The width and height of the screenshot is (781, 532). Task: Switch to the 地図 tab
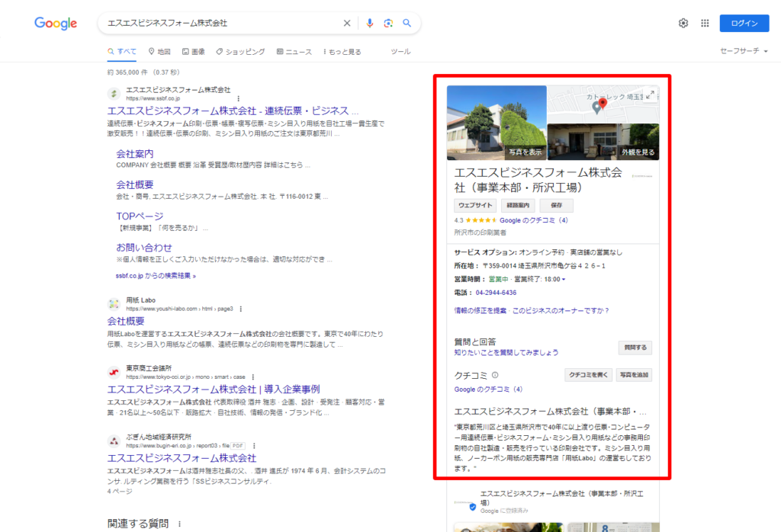(x=159, y=51)
